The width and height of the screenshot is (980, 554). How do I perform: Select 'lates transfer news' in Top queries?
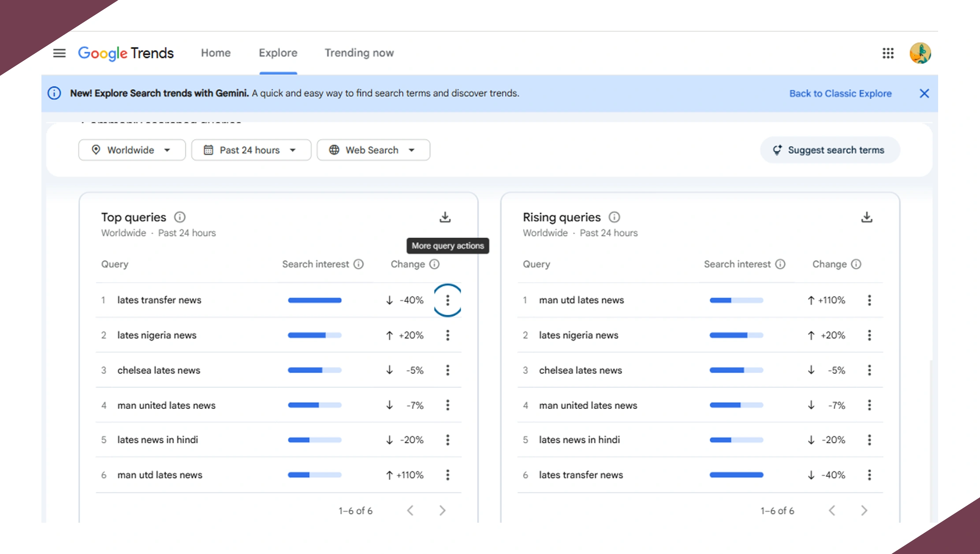pos(159,300)
